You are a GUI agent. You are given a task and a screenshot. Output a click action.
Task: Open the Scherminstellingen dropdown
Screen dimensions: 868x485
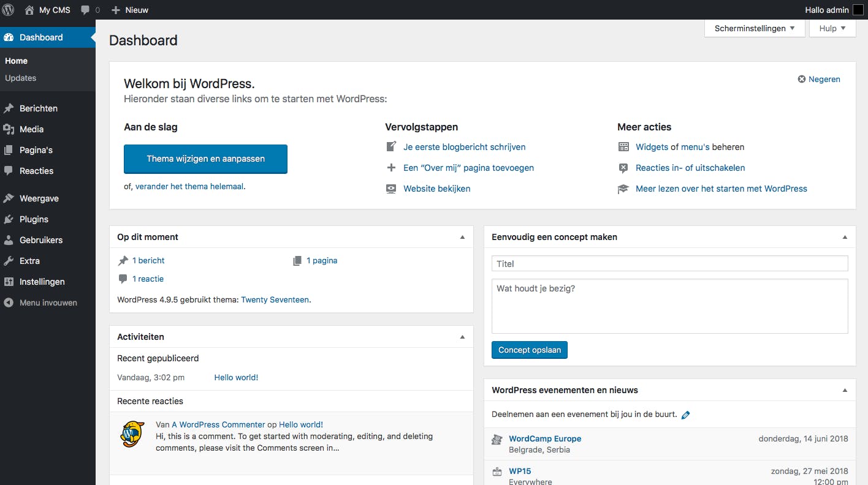click(x=755, y=28)
